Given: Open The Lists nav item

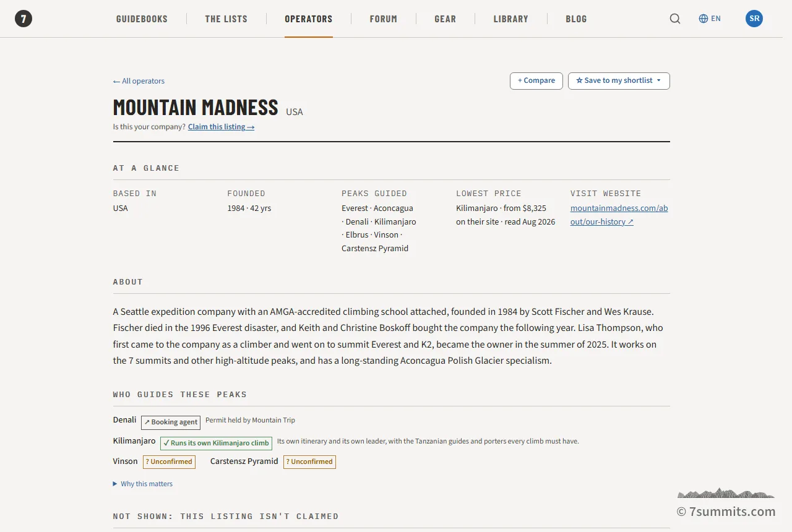Looking at the screenshot, I should coord(226,19).
